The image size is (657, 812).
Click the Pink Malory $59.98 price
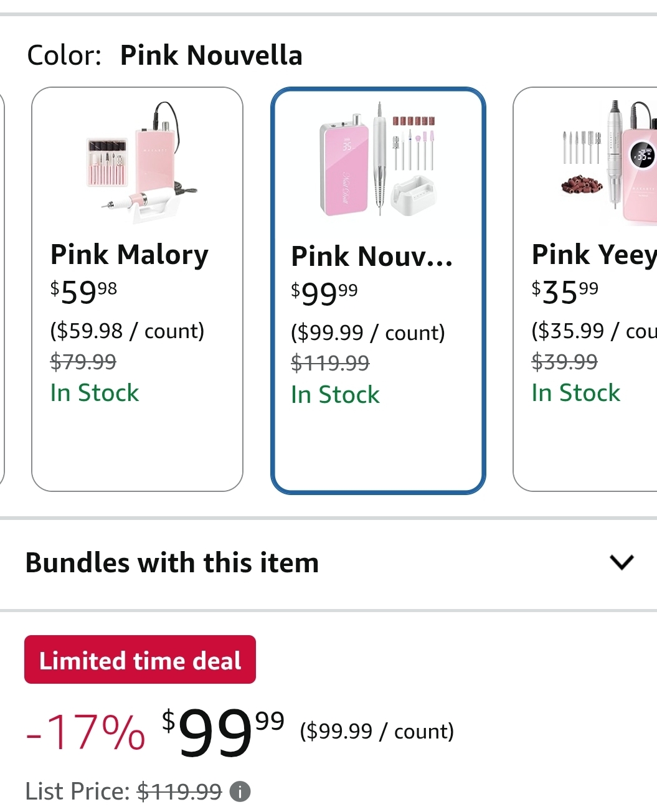tap(83, 291)
